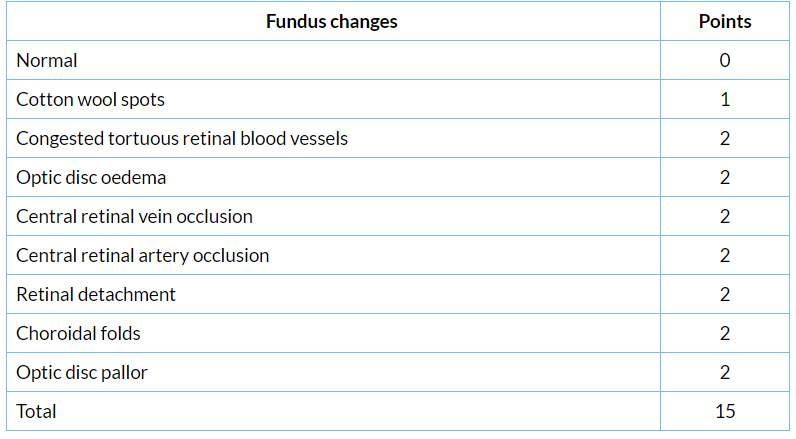The height and width of the screenshot is (439, 796).
Task: Select the points value for Retinal detachment
Action: 725,294
